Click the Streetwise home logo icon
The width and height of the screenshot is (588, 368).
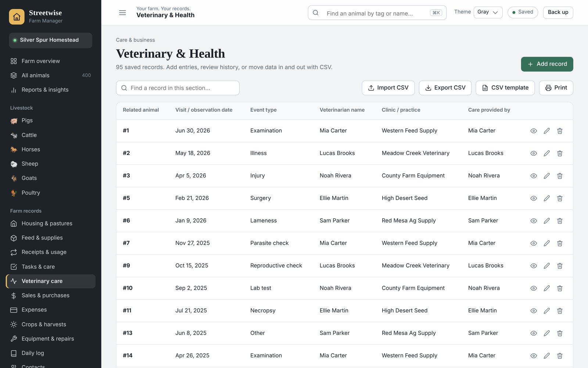coord(17,17)
